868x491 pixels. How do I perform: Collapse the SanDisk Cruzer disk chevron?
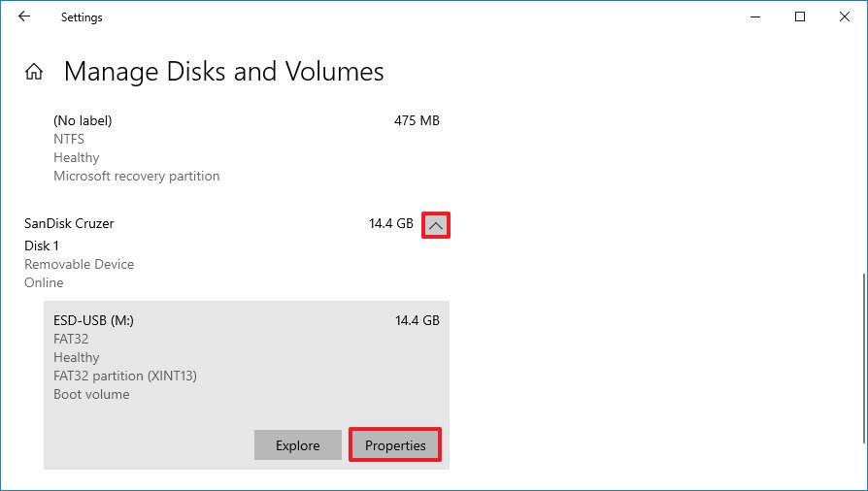coord(436,225)
